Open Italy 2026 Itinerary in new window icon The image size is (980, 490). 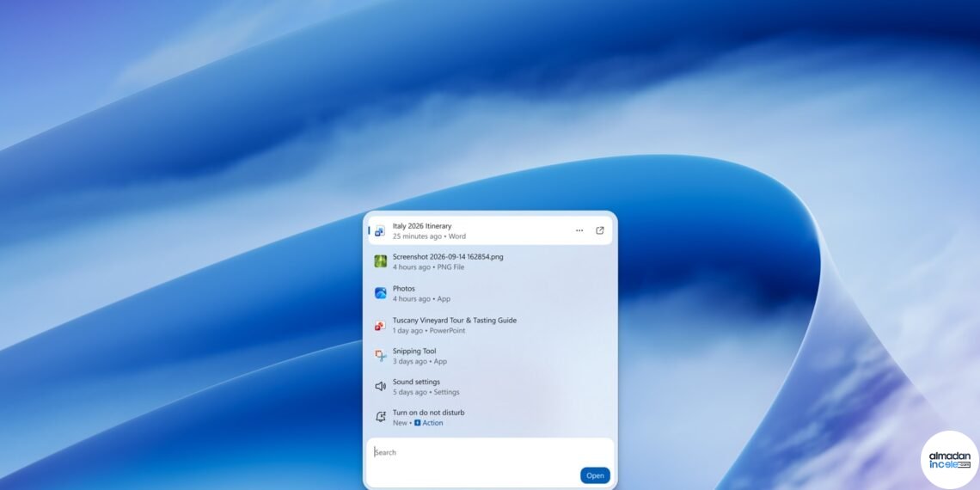[600, 230]
